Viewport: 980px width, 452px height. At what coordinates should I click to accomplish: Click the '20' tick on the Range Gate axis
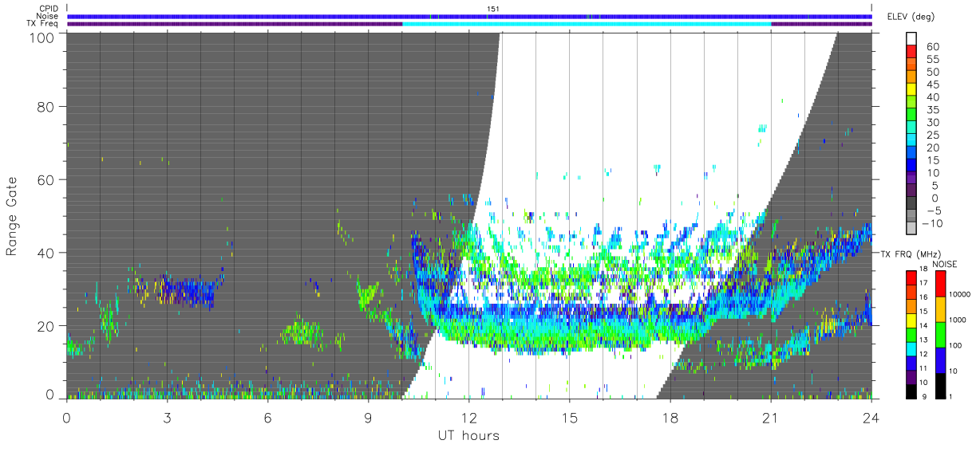pos(45,325)
